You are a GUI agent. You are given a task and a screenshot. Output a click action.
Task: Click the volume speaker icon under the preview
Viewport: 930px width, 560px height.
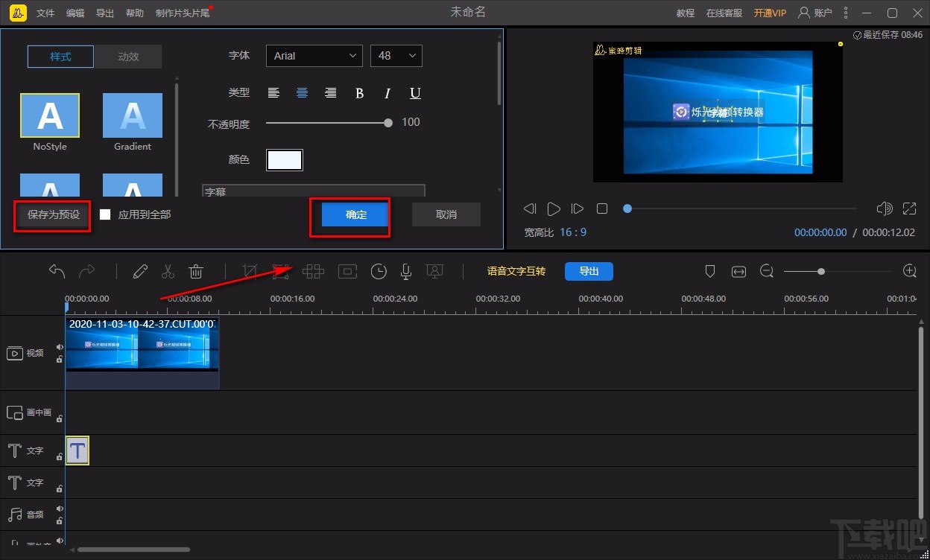[885, 209]
